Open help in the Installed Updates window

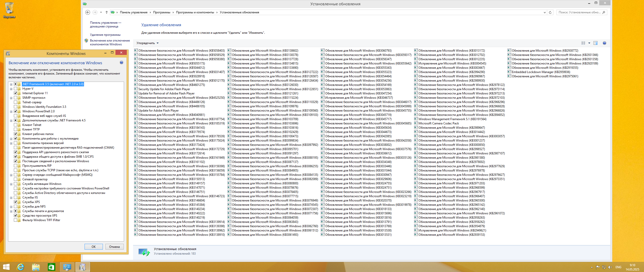(x=605, y=43)
